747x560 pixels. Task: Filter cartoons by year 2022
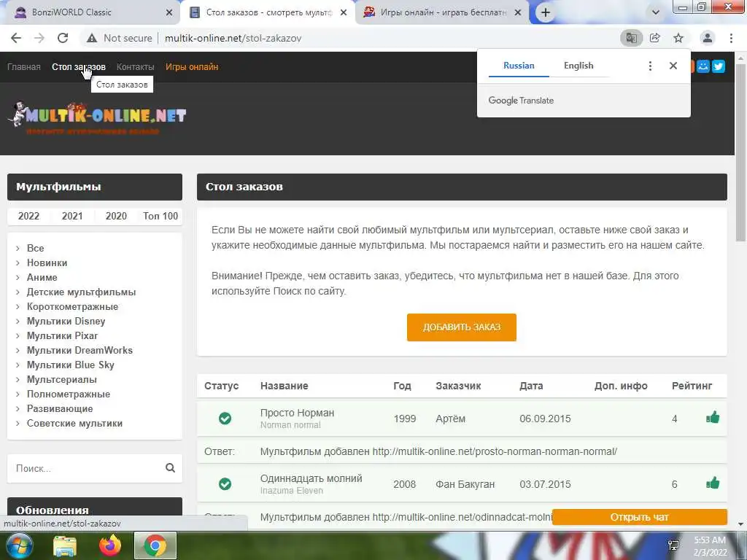pyautogui.click(x=28, y=216)
